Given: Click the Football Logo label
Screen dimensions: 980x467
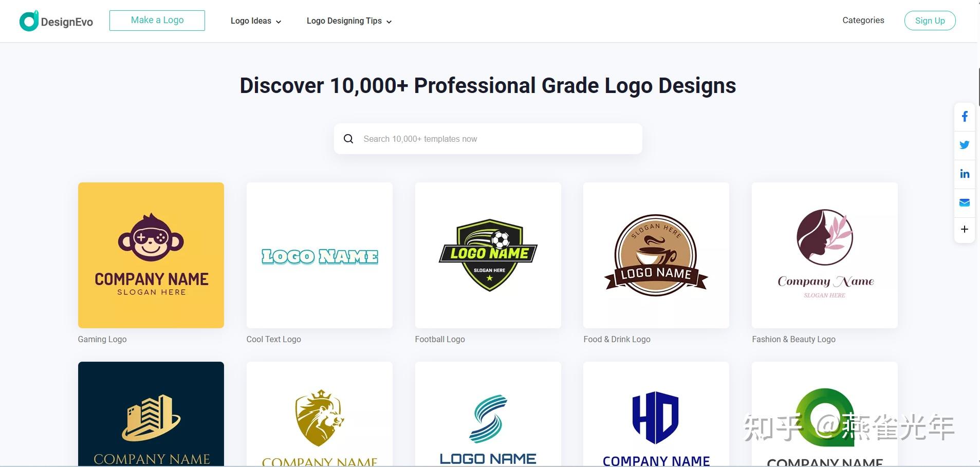Looking at the screenshot, I should click(440, 339).
